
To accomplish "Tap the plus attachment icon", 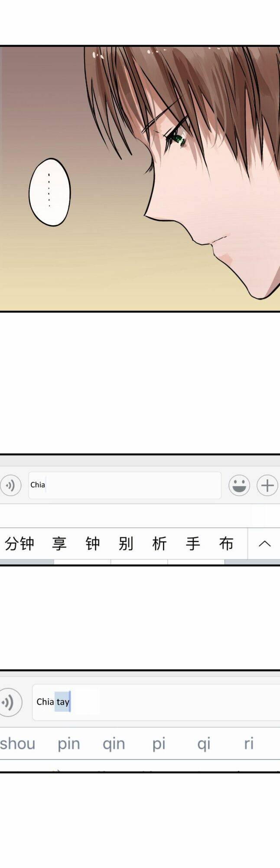I will tap(267, 485).
